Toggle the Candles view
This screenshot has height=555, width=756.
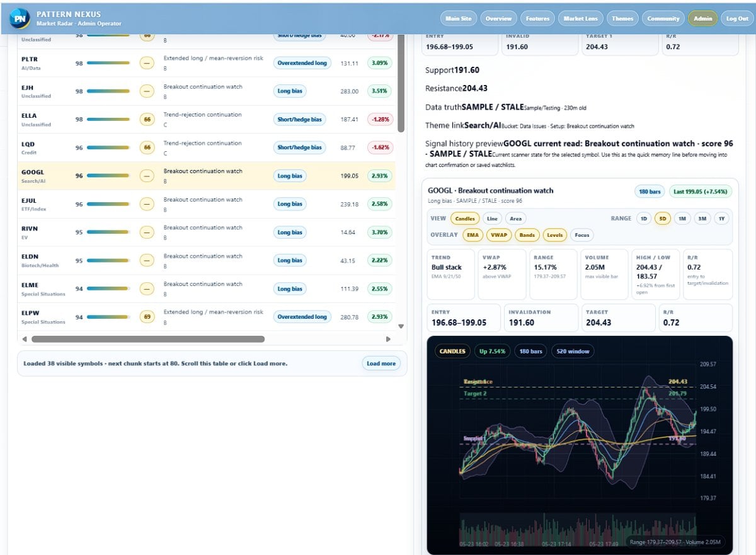pos(465,219)
